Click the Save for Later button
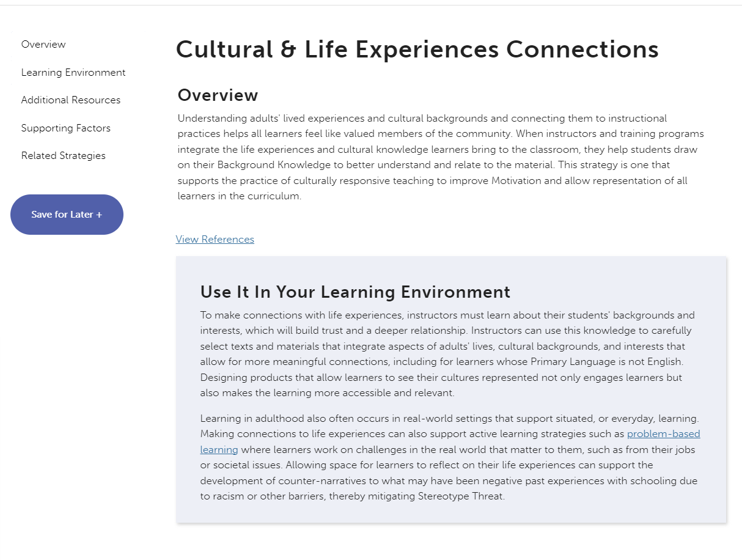This screenshot has width=742, height=560. point(67,215)
